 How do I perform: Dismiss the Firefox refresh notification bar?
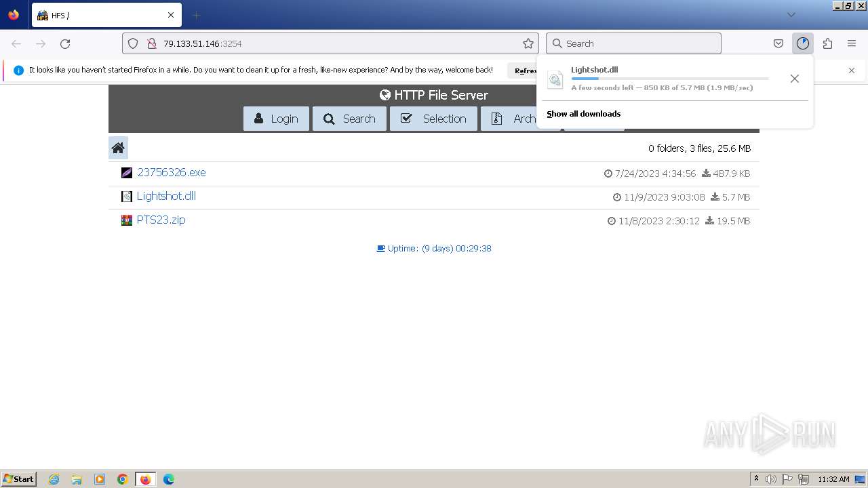[x=852, y=70]
